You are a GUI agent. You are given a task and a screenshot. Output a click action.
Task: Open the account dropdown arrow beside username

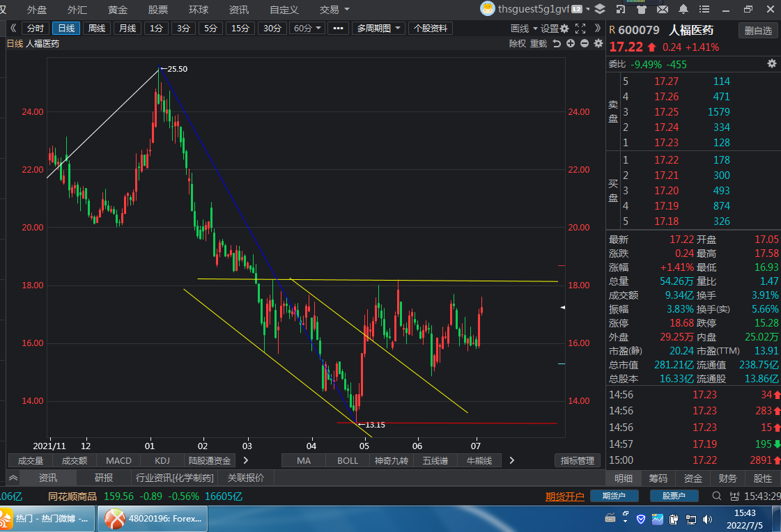pos(588,9)
